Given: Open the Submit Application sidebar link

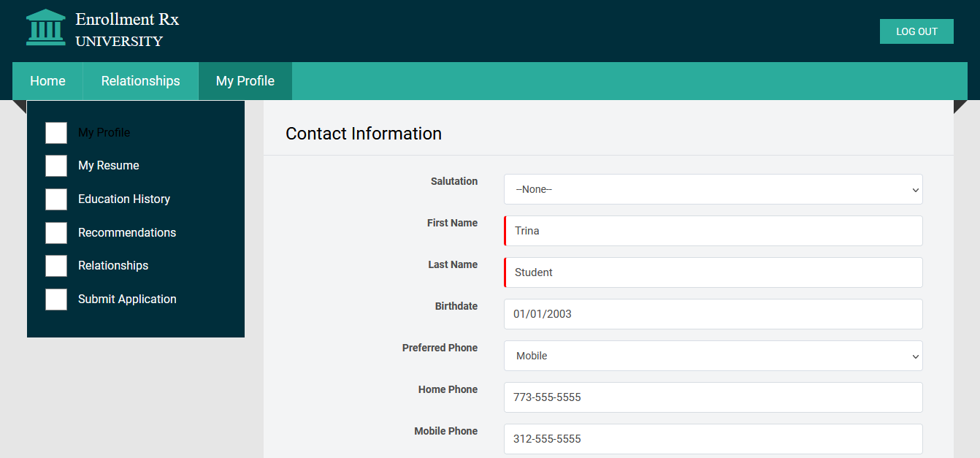Looking at the screenshot, I should pos(127,299).
